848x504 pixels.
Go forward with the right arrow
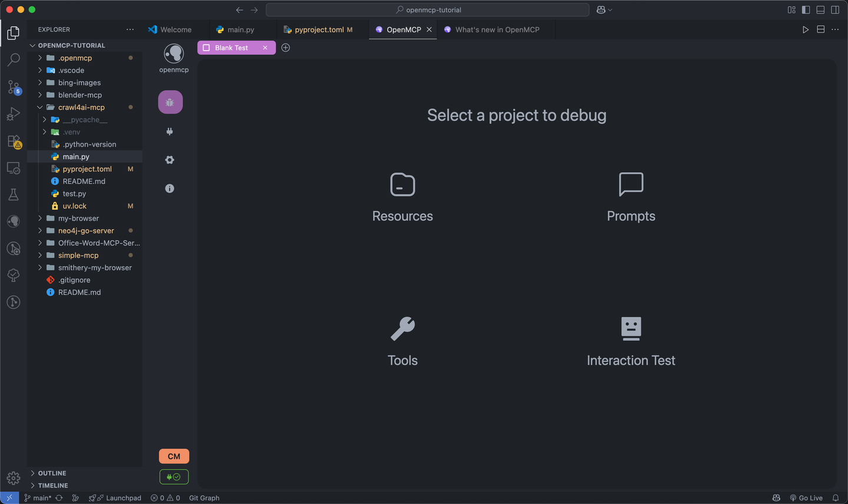click(x=254, y=10)
